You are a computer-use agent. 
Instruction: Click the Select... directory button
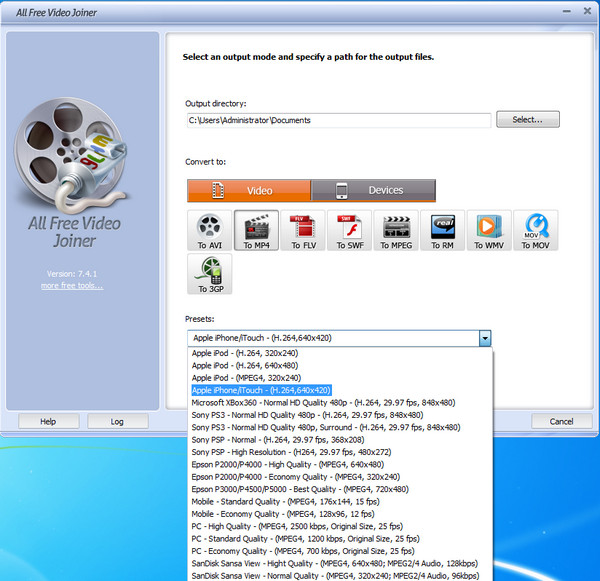click(528, 119)
